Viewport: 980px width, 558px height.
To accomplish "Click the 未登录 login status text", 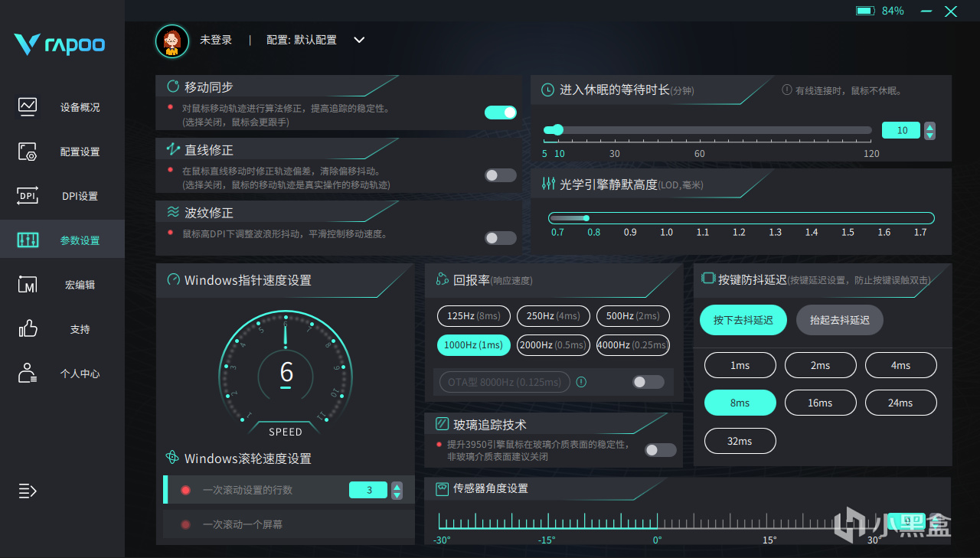I will pyautogui.click(x=216, y=40).
